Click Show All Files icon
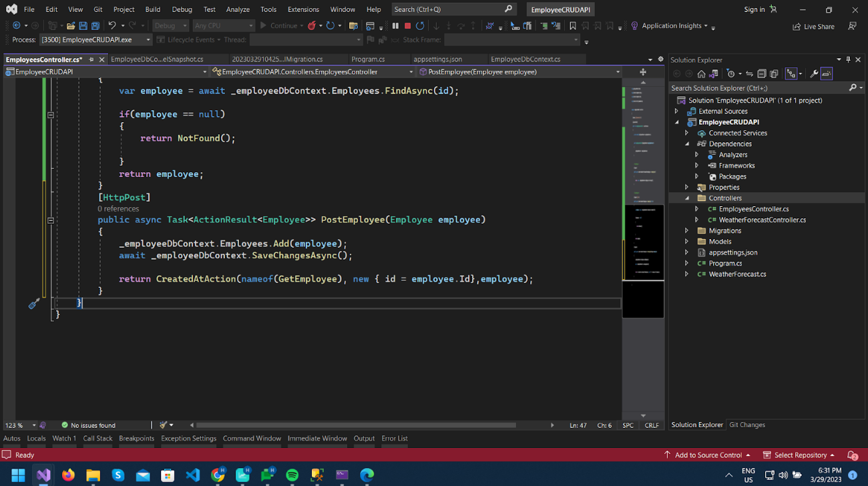Image resolution: width=868 pixels, height=486 pixels. (774, 73)
